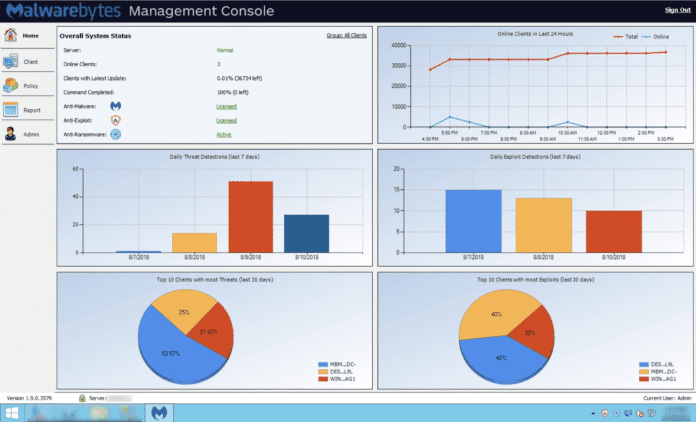Click the Total legend swatch in line chart
This screenshot has height=422, width=696.
click(618, 37)
